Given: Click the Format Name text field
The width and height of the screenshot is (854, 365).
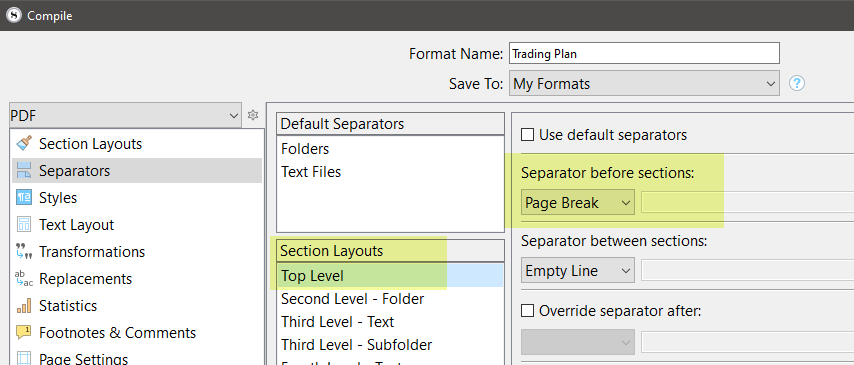Looking at the screenshot, I should [644, 53].
